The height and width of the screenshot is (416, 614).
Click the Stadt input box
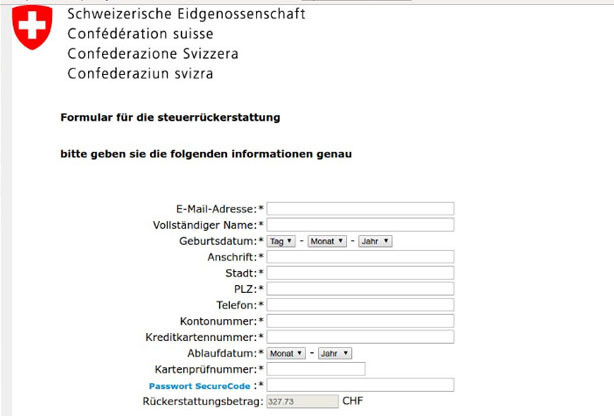click(360, 273)
